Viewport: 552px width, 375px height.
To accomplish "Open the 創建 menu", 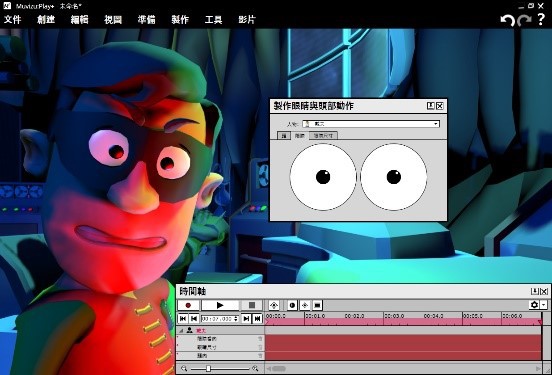I will pos(46,19).
